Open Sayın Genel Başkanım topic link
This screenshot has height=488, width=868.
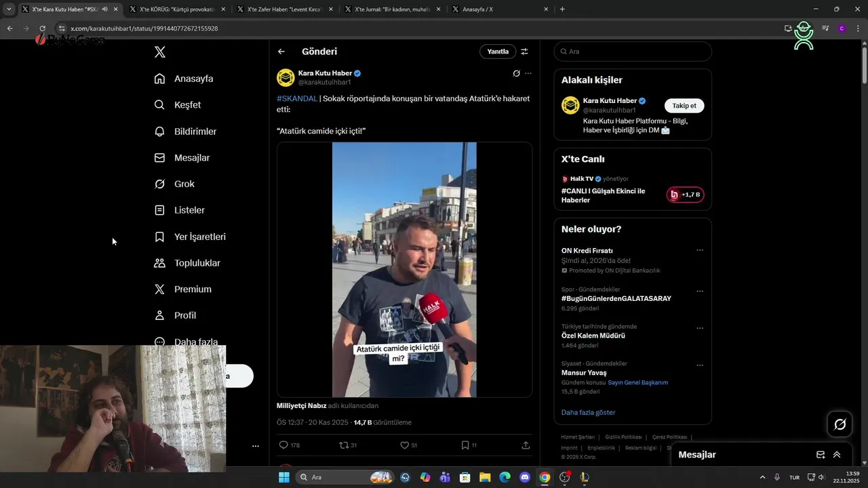638,382
